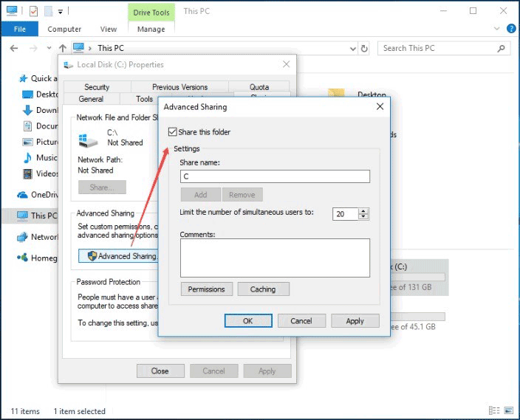Screen dimensions: 520x420
Task: Click the Desktop folder in This PC
Action: (358, 94)
